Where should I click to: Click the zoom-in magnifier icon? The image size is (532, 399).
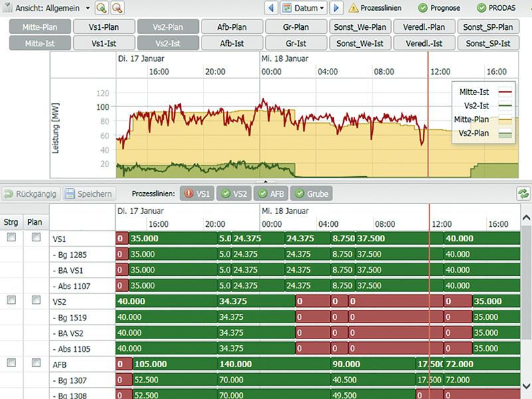coord(102,9)
